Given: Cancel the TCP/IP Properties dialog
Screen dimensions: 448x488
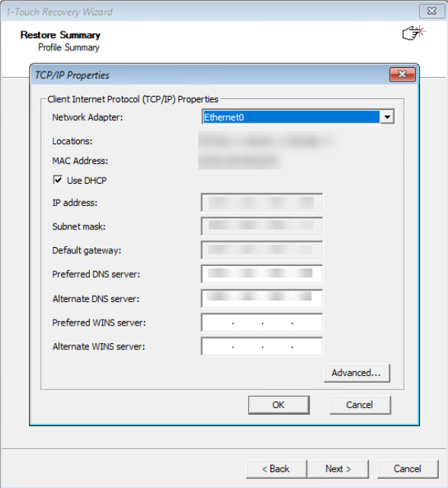Looking at the screenshot, I should 360,405.
